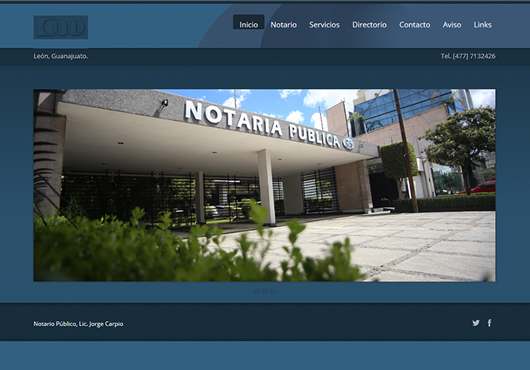Open the Notario menu item
The width and height of the screenshot is (530, 370).
pos(284,25)
